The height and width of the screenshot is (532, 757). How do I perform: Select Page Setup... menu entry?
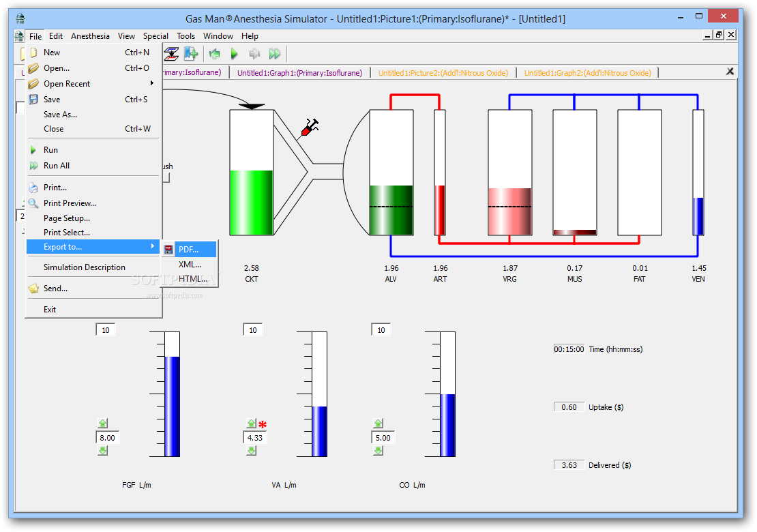(x=93, y=218)
